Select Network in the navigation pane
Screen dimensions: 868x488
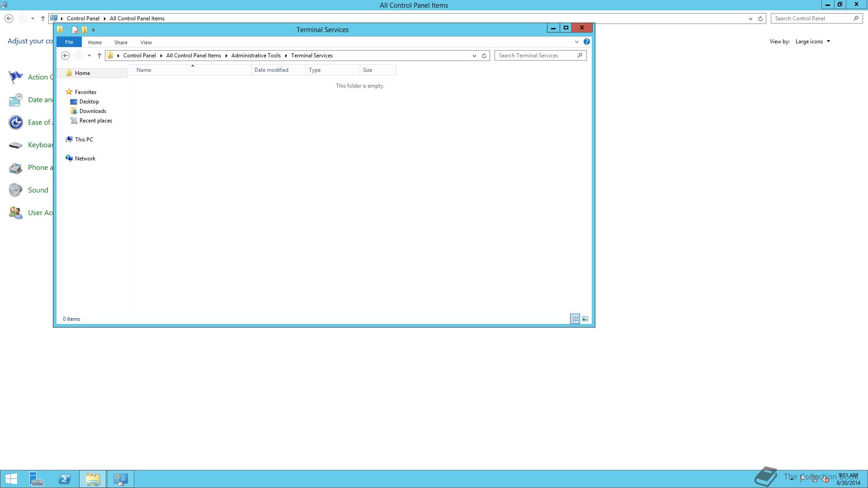85,159
